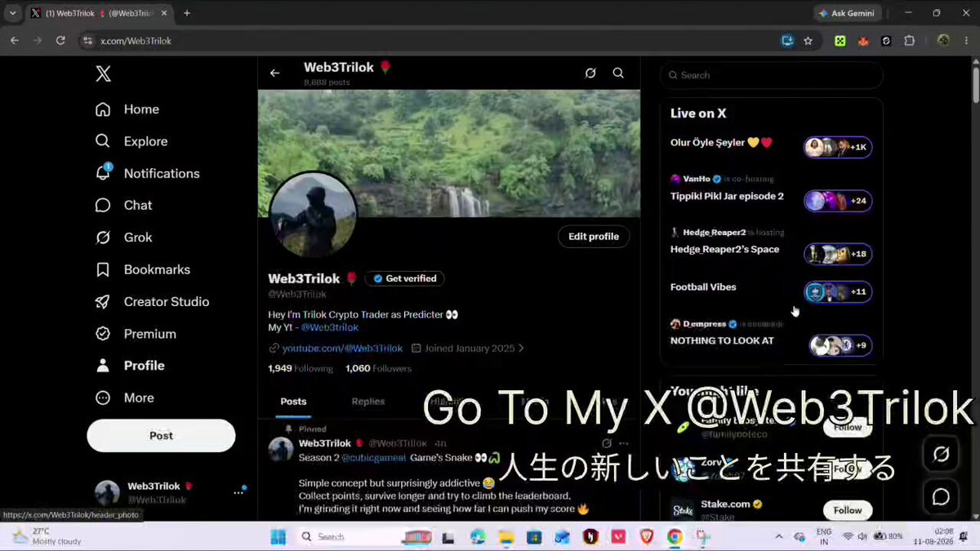Click the orange fox extension icon
Viewport: 980px width, 551px height.
pos(863,40)
